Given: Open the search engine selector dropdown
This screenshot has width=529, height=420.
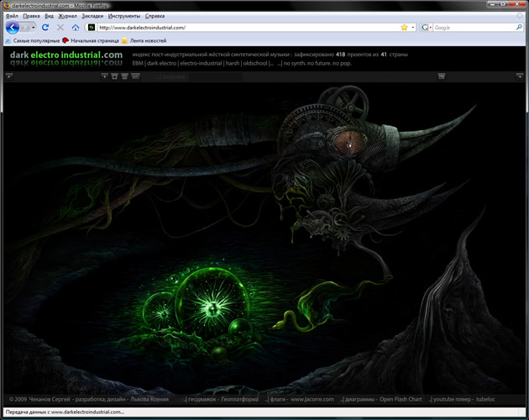Looking at the screenshot, I should coord(427,28).
